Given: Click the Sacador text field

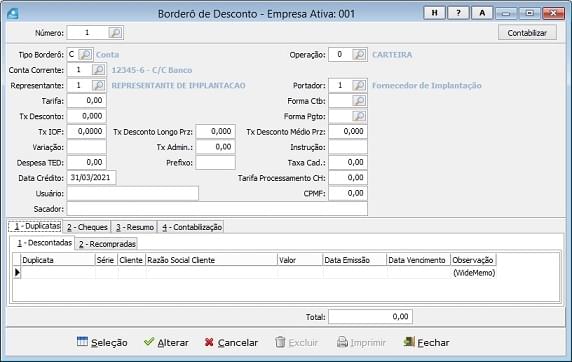Looking at the screenshot, I should 217,209.
